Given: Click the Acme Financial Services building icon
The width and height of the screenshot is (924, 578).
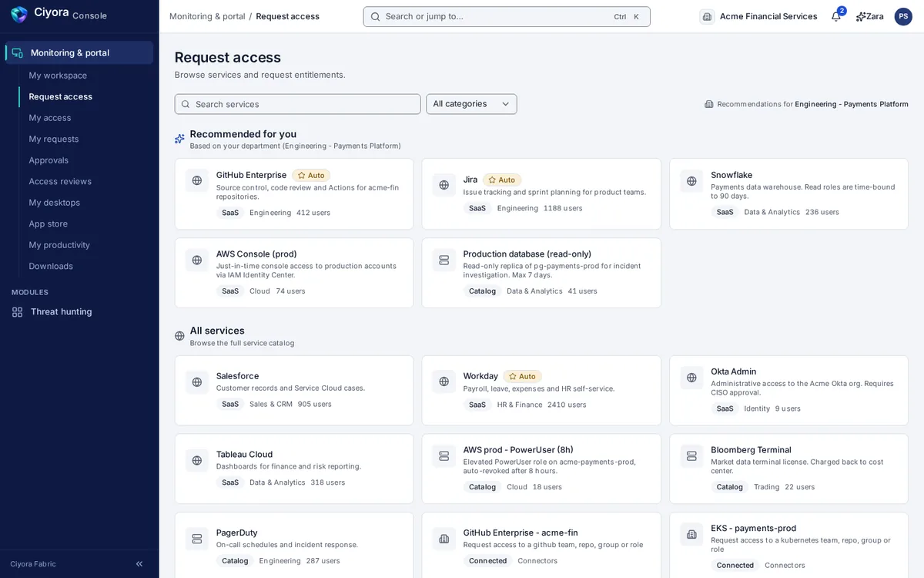Looking at the screenshot, I should (707, 16).
